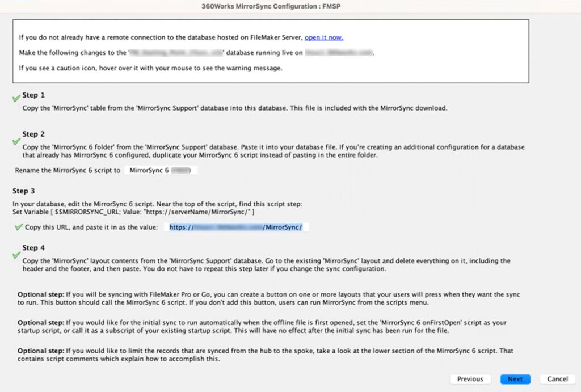Click the 'Step 3' heading

[24, 191]
